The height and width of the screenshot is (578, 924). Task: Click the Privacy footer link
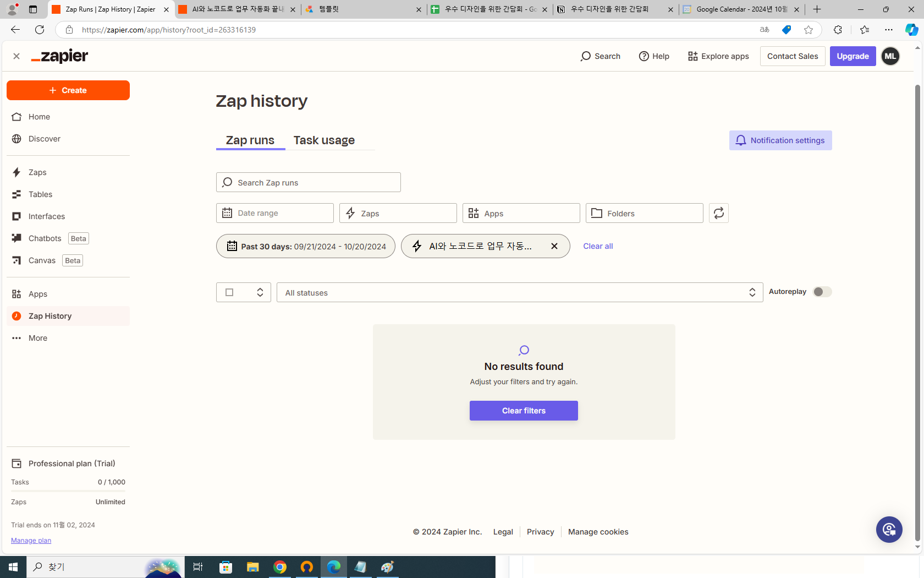[x=541, y=532]
